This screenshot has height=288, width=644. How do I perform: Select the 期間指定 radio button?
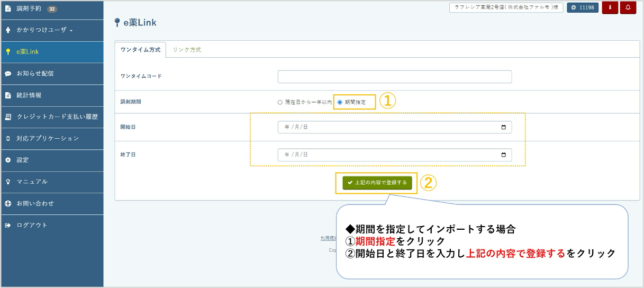340,102
